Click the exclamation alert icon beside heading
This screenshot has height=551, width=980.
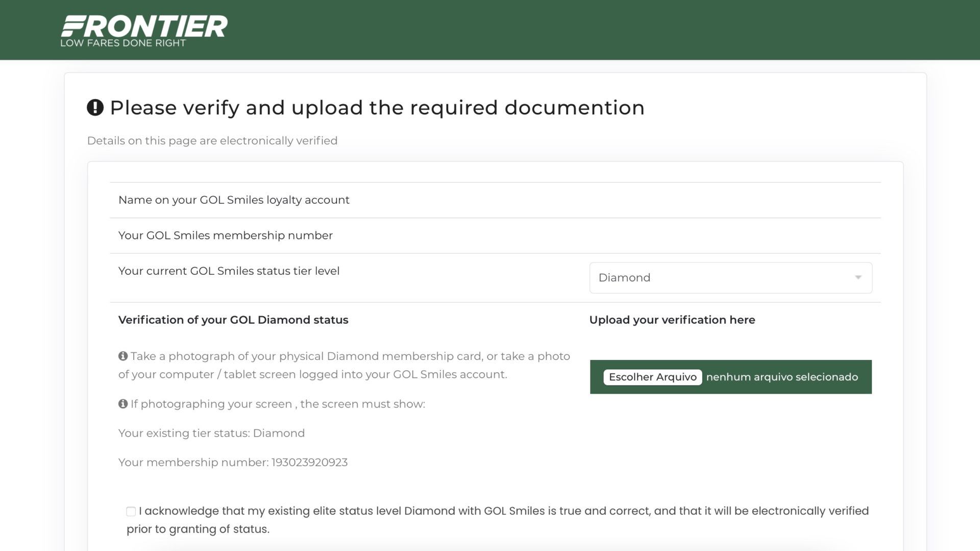[95, 108]
